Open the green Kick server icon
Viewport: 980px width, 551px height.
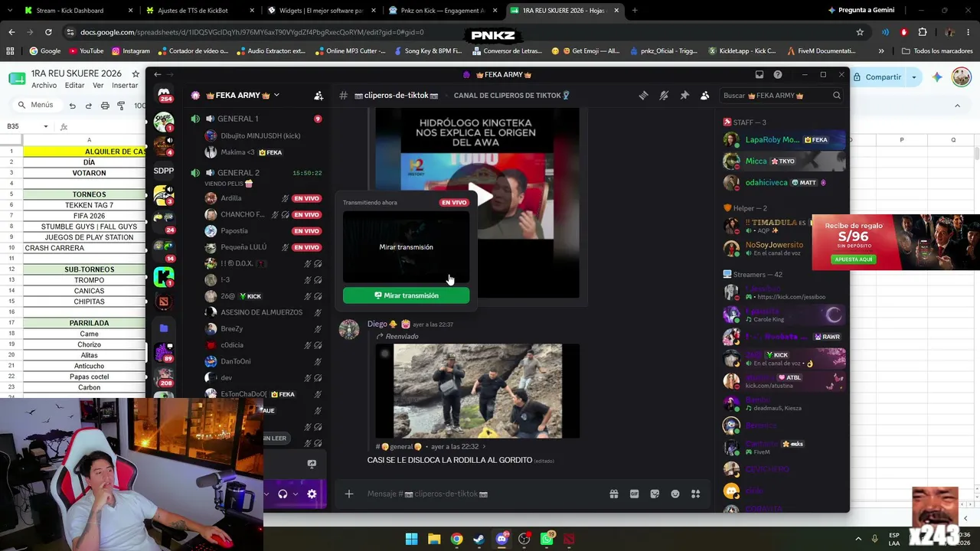164,275
